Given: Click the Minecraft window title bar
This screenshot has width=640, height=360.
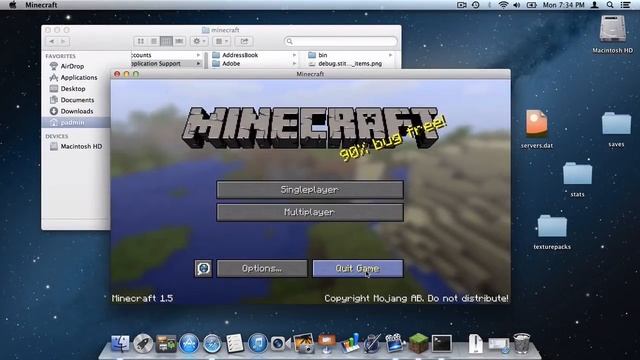Looking at the screenshot, I should click(310, 74).
